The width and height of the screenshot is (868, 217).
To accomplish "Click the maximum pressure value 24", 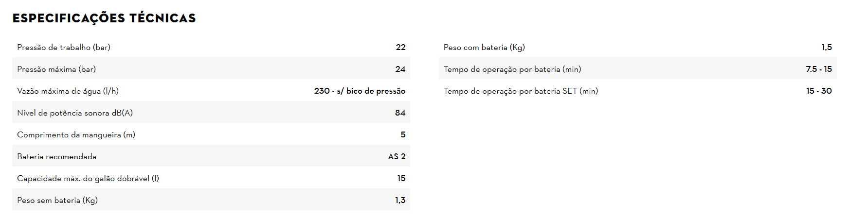I will point(400,69).
